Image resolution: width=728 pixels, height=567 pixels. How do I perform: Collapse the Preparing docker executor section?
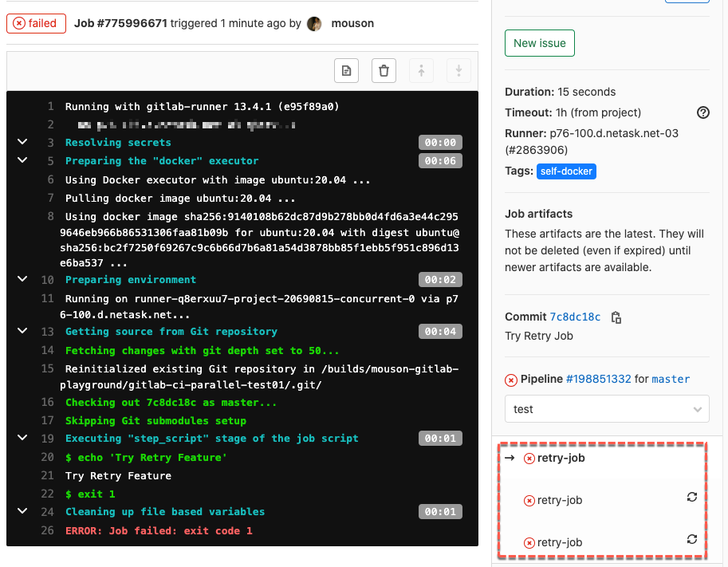(22, 160)
